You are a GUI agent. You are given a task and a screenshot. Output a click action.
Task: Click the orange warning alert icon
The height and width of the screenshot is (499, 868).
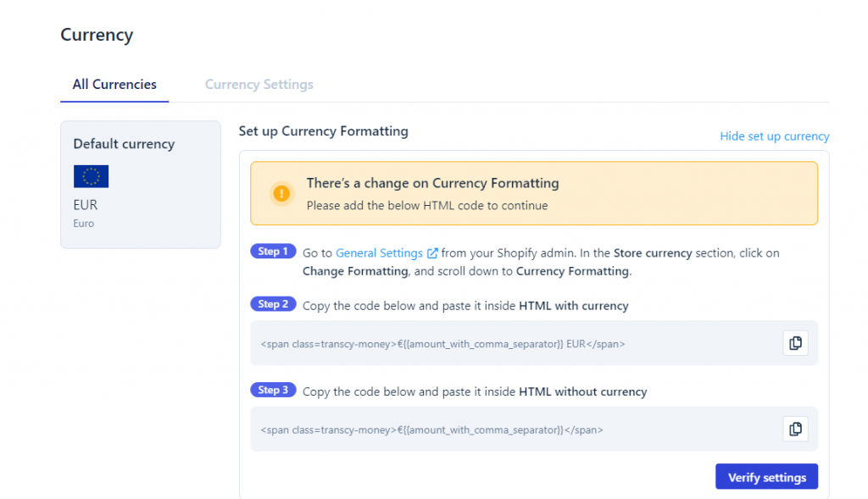pos(281,193)
